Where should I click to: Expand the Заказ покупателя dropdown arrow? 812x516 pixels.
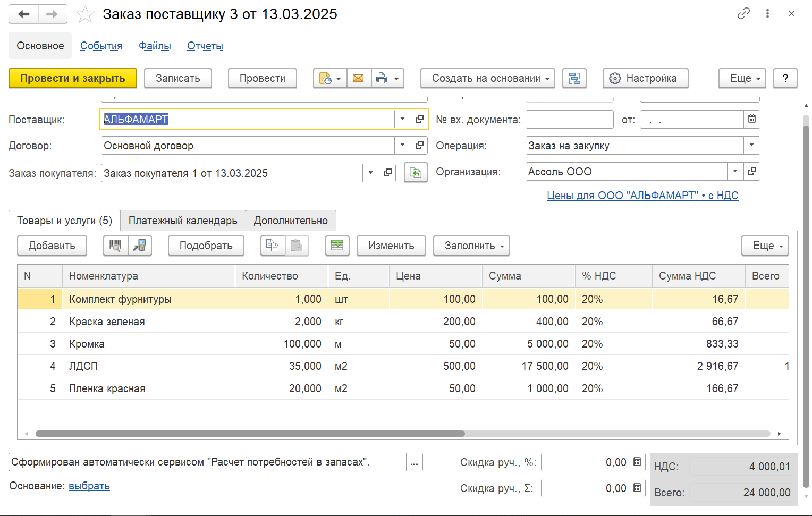[371, 172]
